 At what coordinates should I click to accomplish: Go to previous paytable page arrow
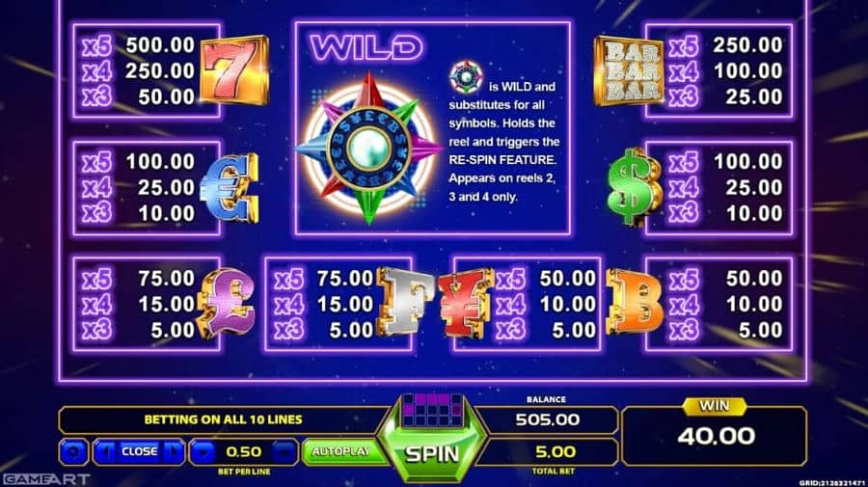105,452
